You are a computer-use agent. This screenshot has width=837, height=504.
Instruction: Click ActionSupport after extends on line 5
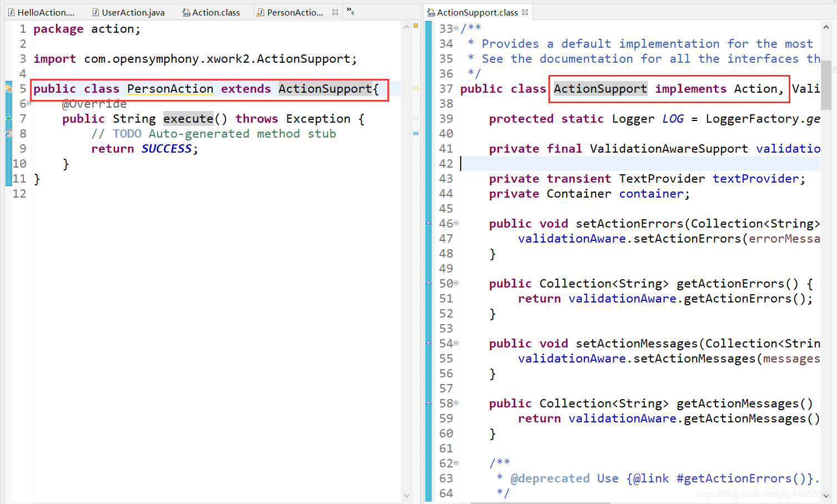[x=325, y=89]
